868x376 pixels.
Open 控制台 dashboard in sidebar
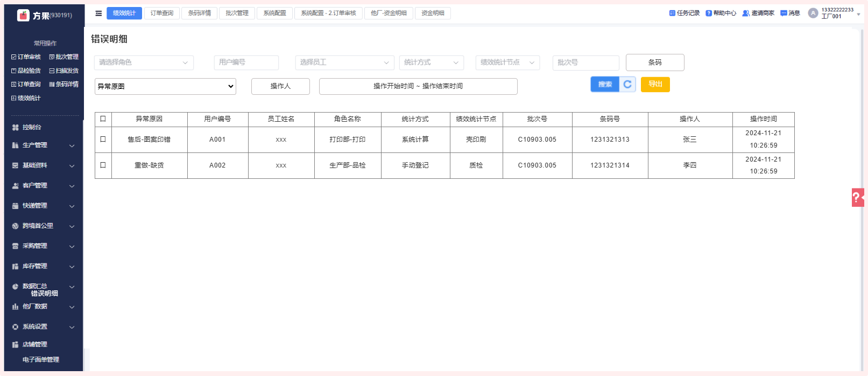[x=32, y=128]
